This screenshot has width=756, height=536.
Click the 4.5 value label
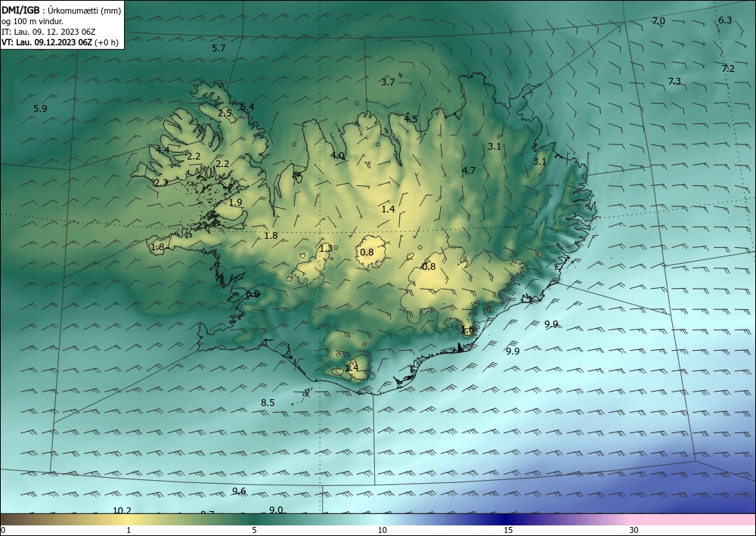411,119
